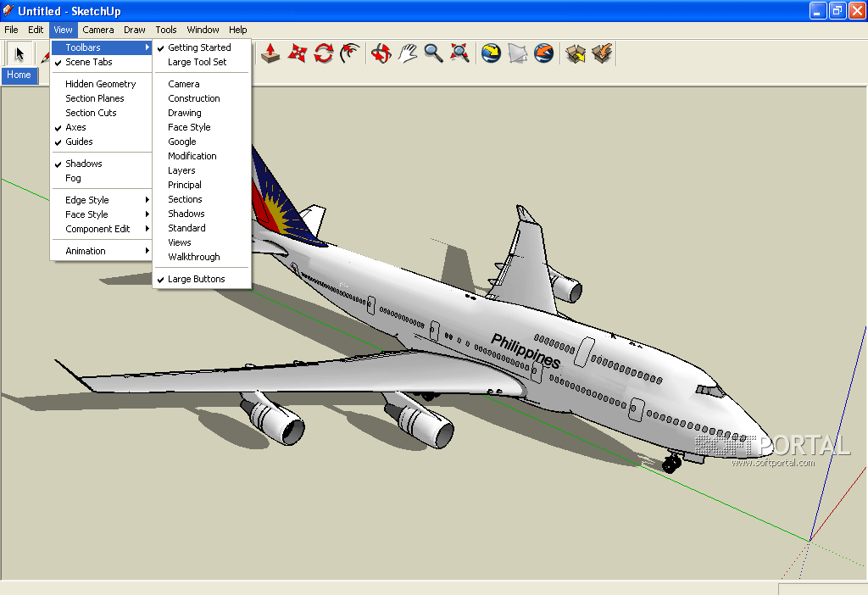Show Shadows toolbar in Toolbars submenu
Viewport: 868px width, 595px height.
point(202,214)
